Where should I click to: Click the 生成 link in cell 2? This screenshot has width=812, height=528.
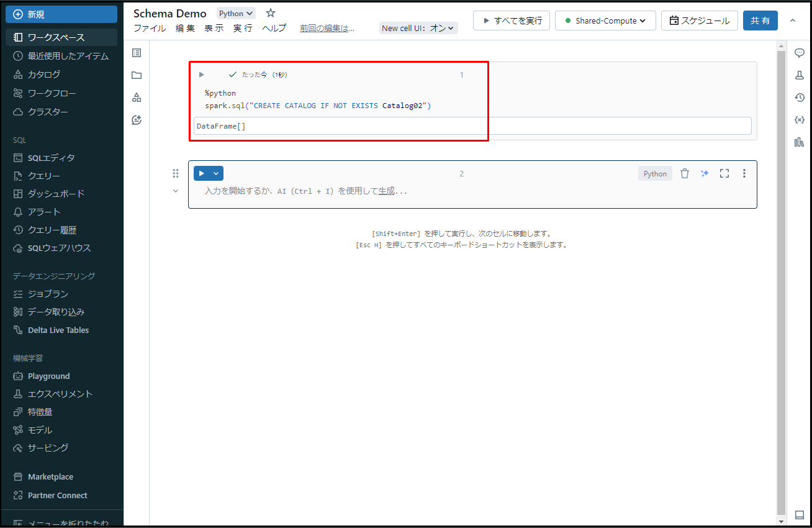(387, 191)
